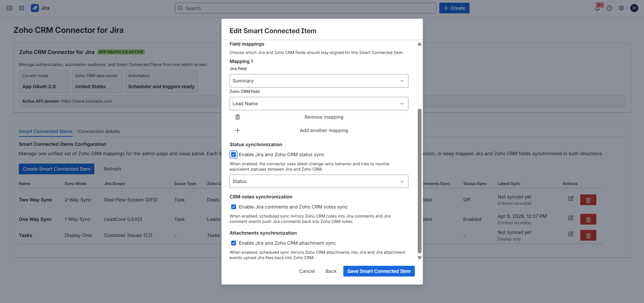
Task: Click the Active API domain URL text
Action: (x=87, y=101)
